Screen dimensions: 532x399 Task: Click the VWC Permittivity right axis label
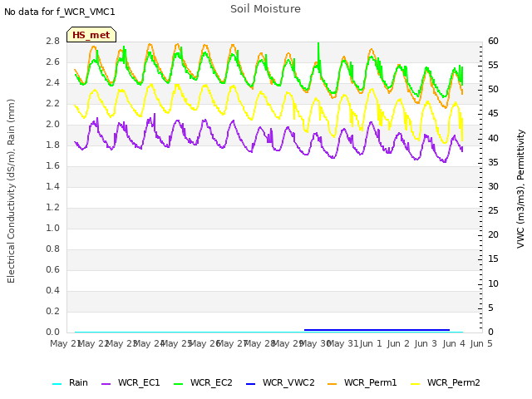pyautogui.click(x=520, y=189)
